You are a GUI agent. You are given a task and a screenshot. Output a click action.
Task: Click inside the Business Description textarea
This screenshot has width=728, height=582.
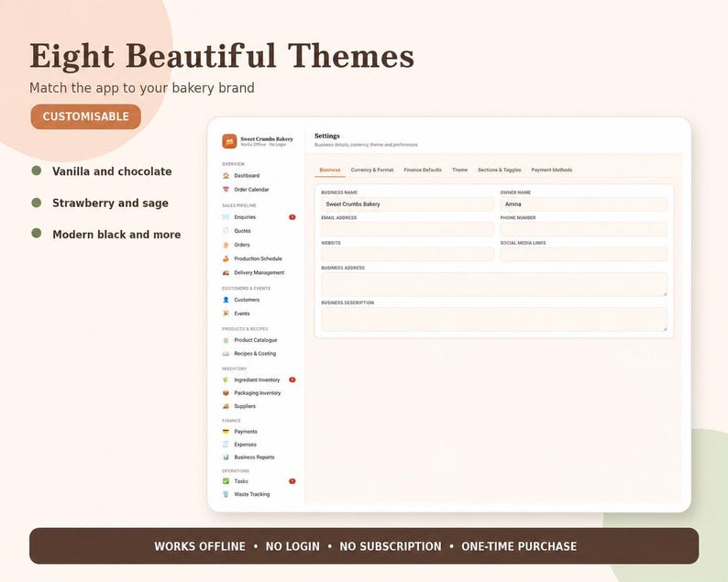[x=494, y=319]
